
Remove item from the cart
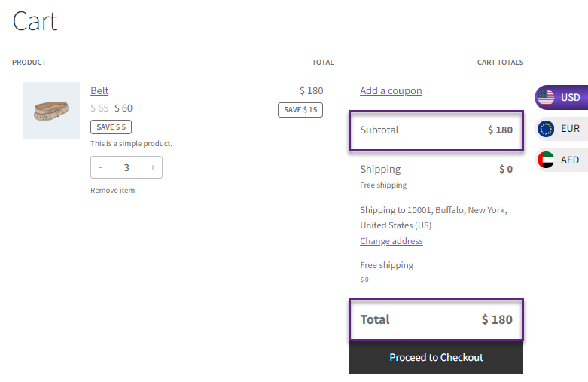point(112,191)
